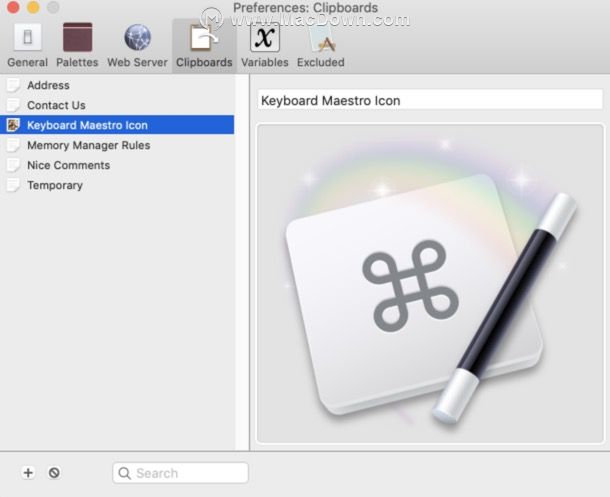Viewport: 610px width, 497px height.
Task: Select the Address clipboard row
Action: (117, 85)
